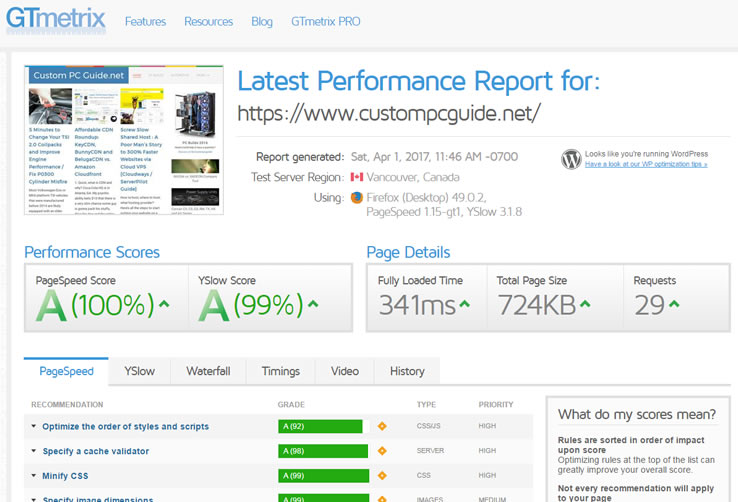This screenshot has height=502, width=738.
Task: Click the YSlow Score up arrow
Action: coord(313,304)
